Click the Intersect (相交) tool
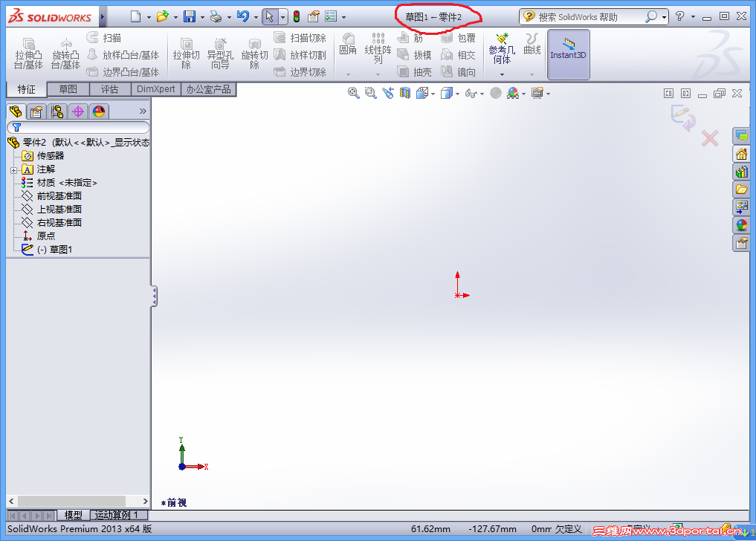Viewport: 756px width, 541px height. 459,55
